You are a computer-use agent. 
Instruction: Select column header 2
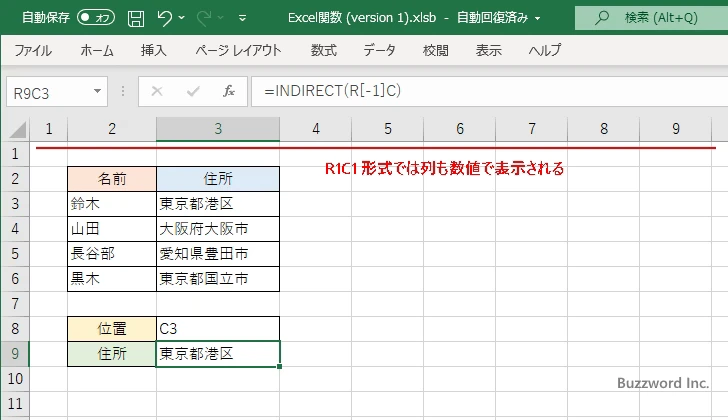click(x=112, y=129)
